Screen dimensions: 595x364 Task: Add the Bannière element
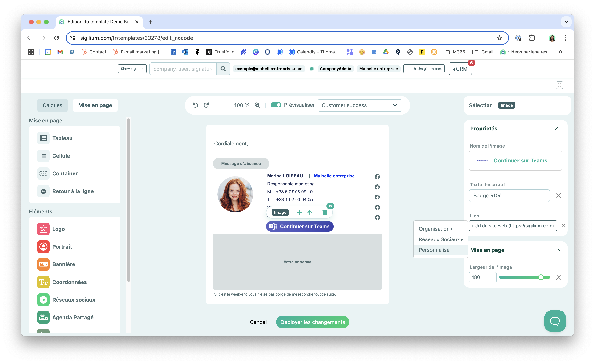pyautogui.click(x=63, y=264)
